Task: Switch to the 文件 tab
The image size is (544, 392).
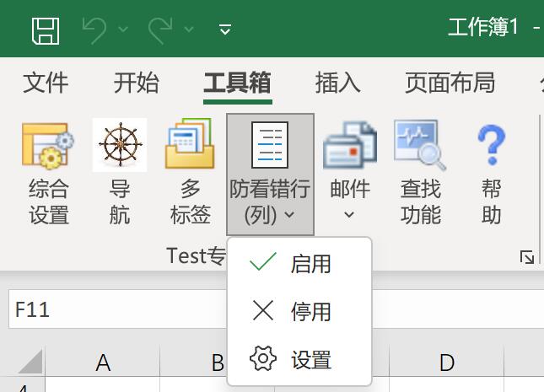Action: click(46, 83)
